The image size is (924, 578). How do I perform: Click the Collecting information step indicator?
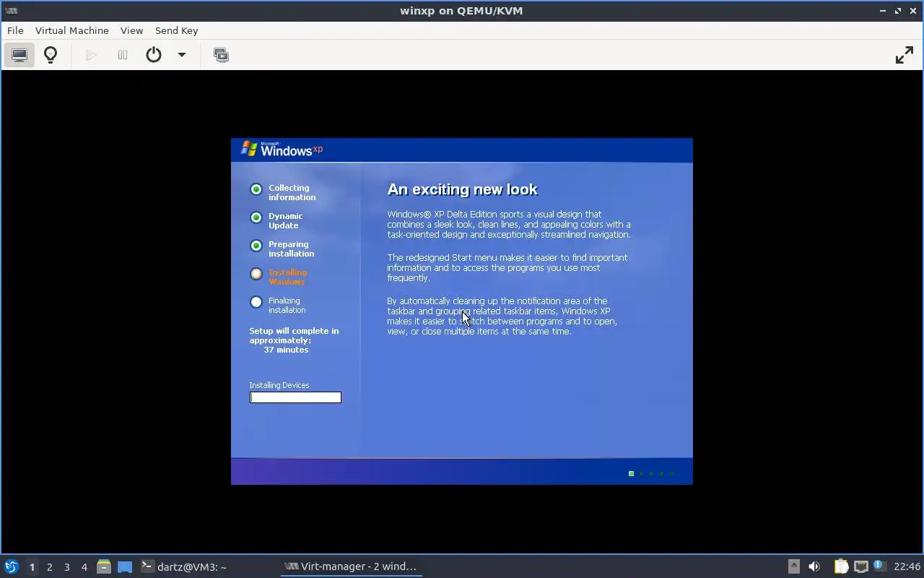(x=256, y=189)
